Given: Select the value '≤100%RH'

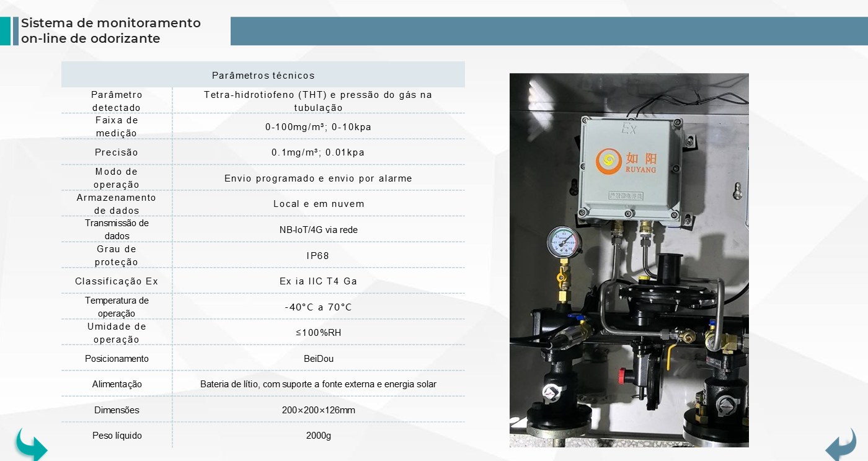Looking at the screenshot, I should [319, 333].
